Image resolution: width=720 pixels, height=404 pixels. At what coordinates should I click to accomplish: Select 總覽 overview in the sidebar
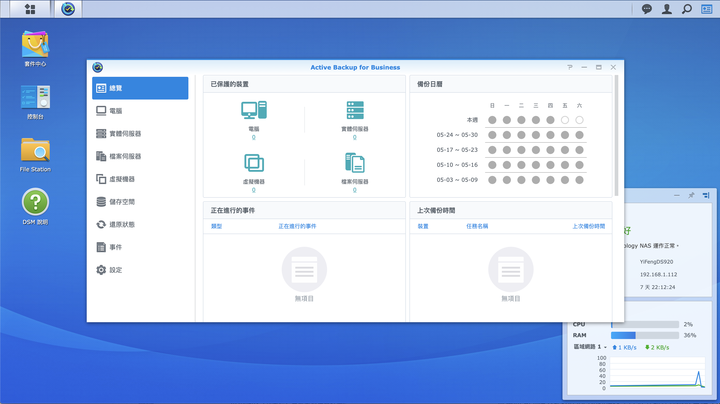140,88
